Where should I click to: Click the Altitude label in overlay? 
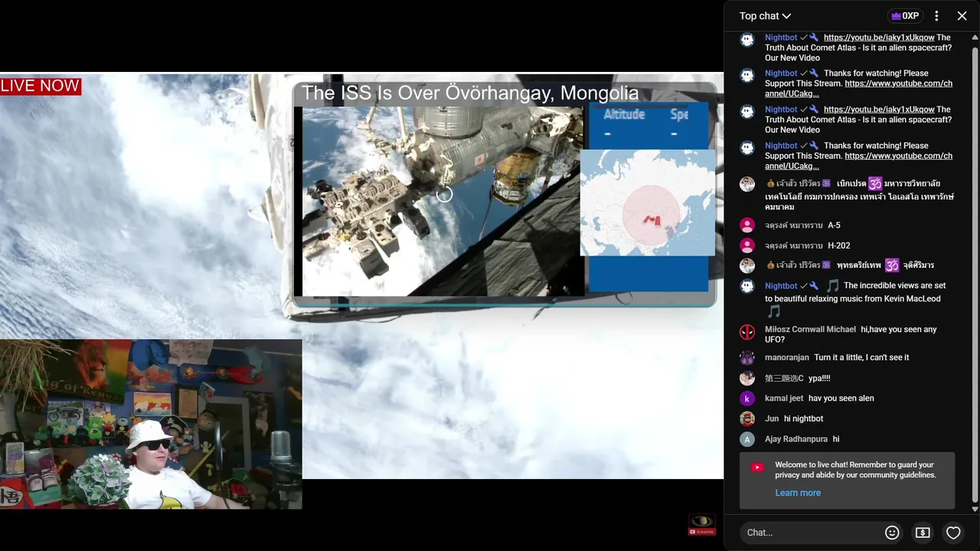624,114
